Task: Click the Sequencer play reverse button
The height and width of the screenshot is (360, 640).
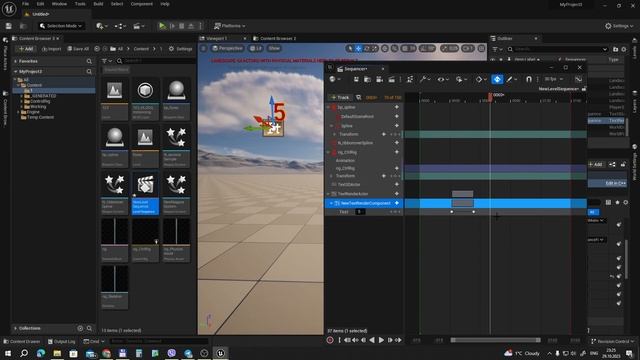Action: pyautogui.click(x=372, y=340)
